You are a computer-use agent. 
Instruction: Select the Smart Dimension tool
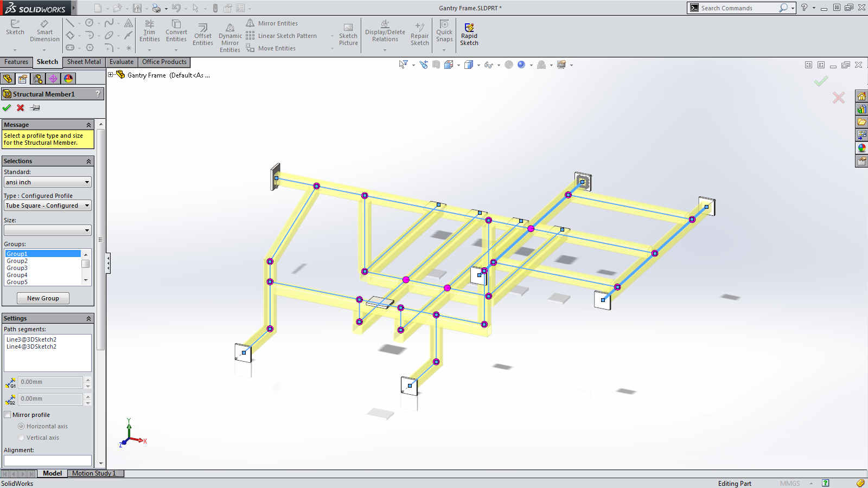[44, 31]
